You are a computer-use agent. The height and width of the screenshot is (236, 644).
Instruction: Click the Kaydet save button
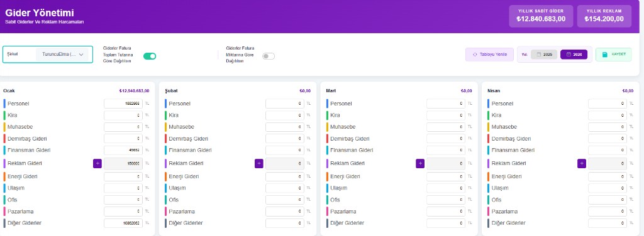[x=614, y=55]
